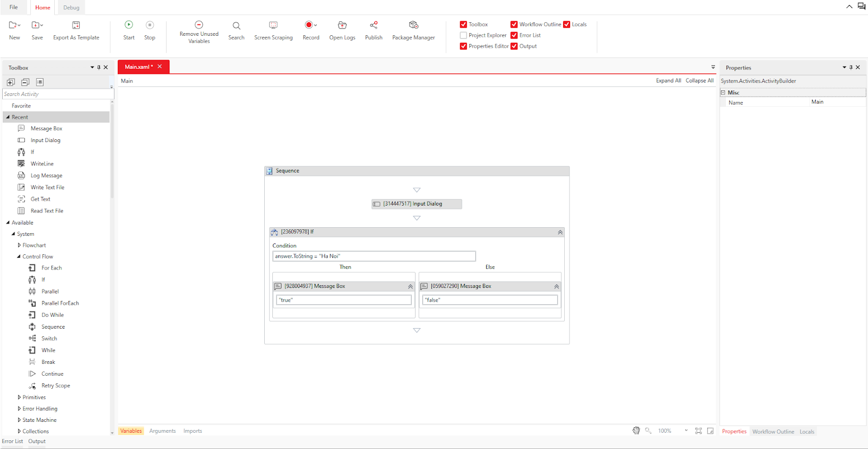This screenshot has height=449, width=868.
Task: Toggle the Error List checkbox
Action: (x=514, y=35)
